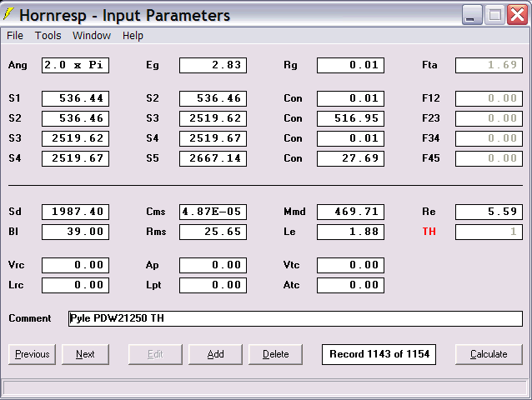Click the F23 field
This screenshot has height=400, width=532.
pyautogui.click(x=489, y=118)
